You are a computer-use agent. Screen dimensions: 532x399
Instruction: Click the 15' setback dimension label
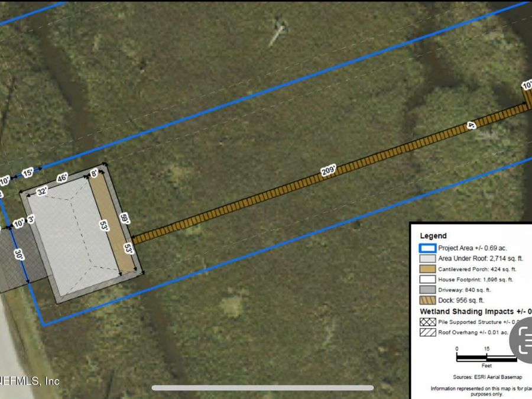(x=27, y=173)
